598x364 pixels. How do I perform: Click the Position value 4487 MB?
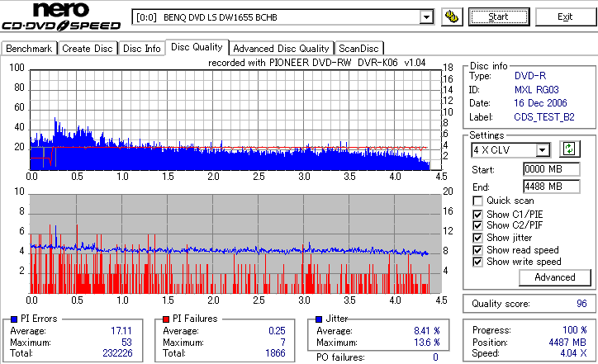click(x=567, y=343)
